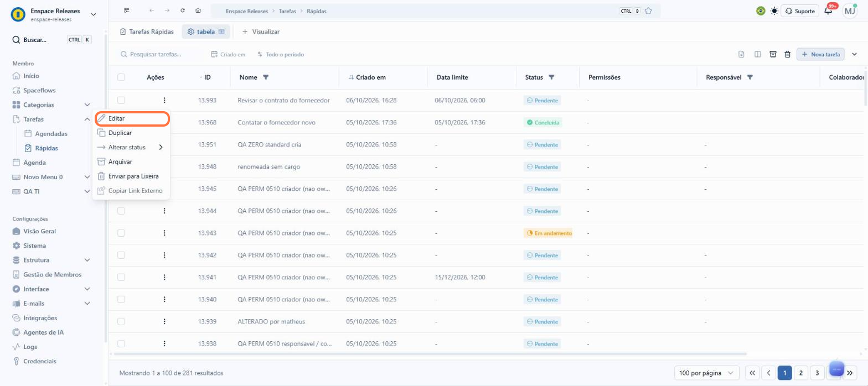Open the Alterar status submenu

131,147
